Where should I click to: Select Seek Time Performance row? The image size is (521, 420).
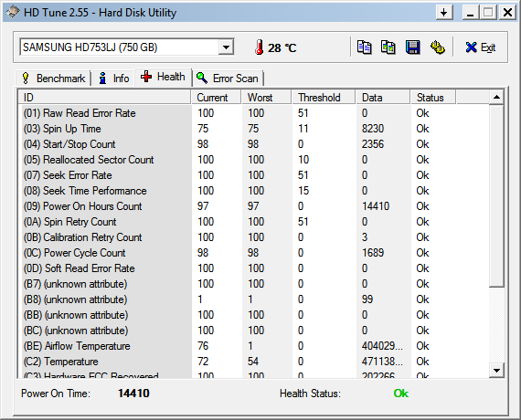point(254,191)
